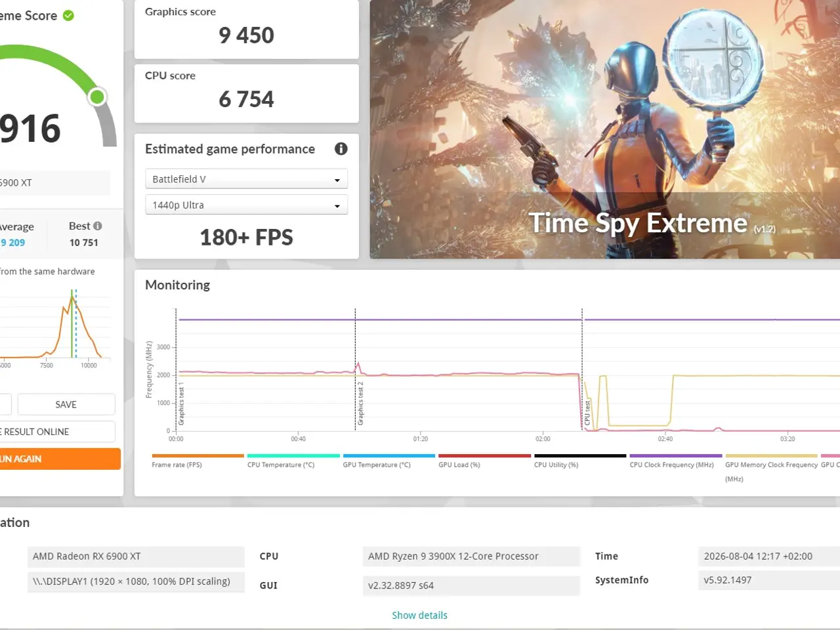Click the CPU score value 6 754

click(x=246, y=99)
